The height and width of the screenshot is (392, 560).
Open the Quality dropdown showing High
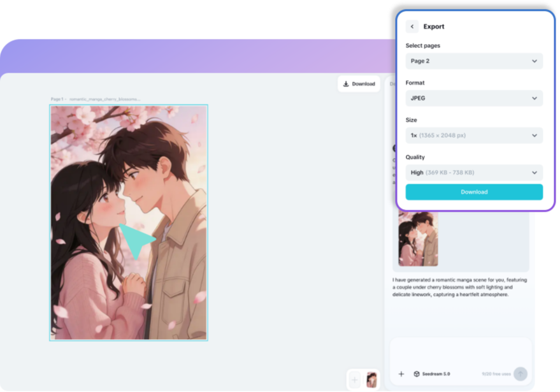point(474,173)
